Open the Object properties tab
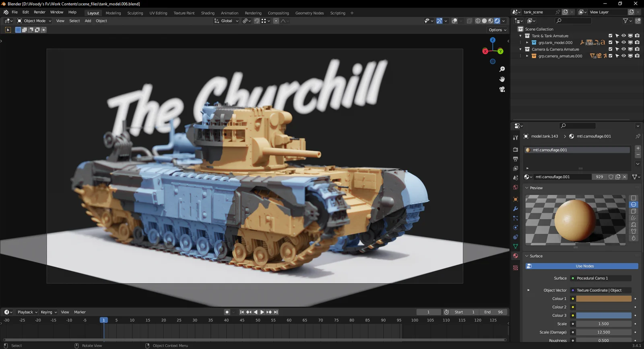 tap(515, 199)
